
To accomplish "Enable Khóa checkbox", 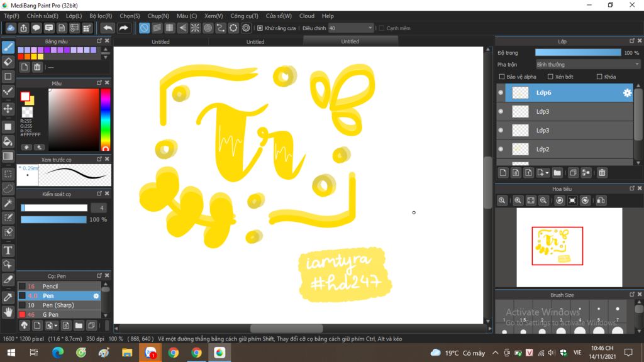I will [599, 77].
